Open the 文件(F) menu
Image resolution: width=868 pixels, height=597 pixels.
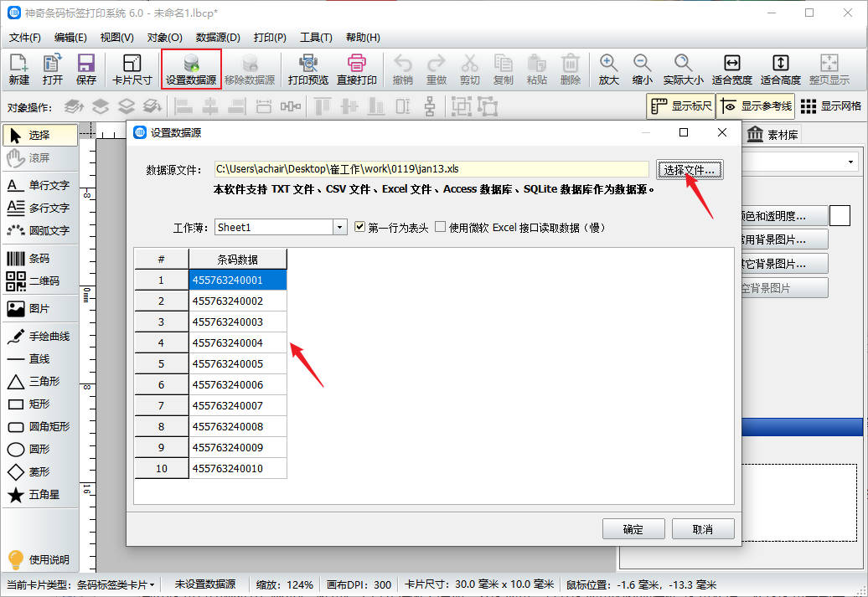click(x=25, y=38)
